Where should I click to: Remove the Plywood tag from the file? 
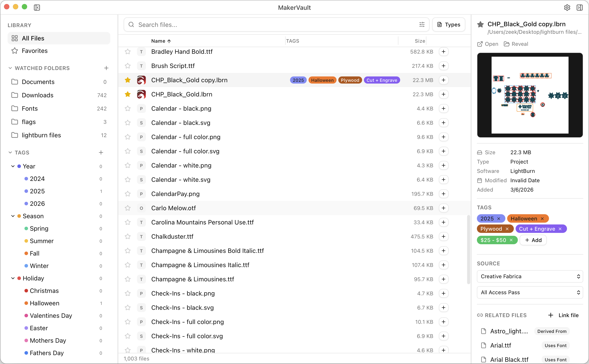coord(508,229)
